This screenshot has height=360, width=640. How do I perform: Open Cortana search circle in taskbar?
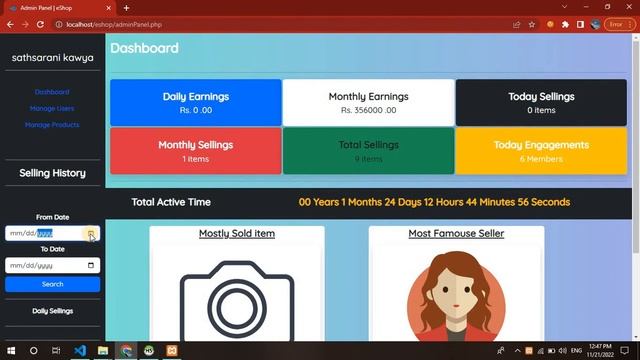tap(33, 351)
